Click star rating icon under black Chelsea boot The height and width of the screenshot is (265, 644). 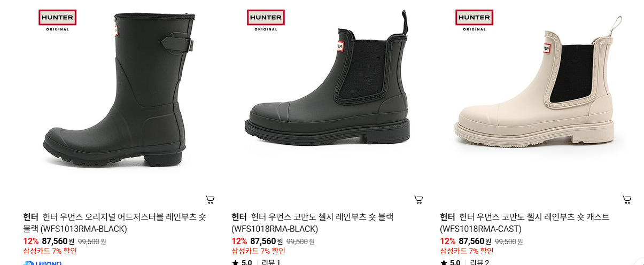pos(235,262)
